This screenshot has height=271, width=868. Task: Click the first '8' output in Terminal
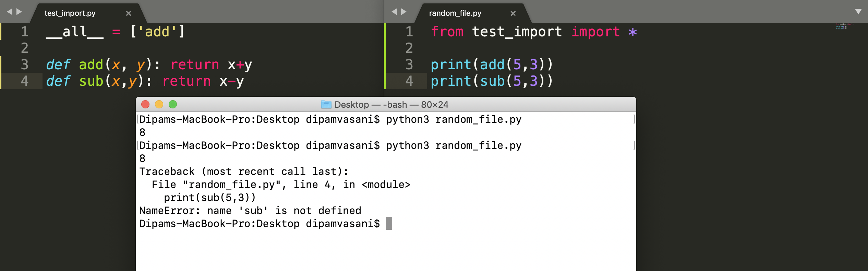[x=142, y=132]
